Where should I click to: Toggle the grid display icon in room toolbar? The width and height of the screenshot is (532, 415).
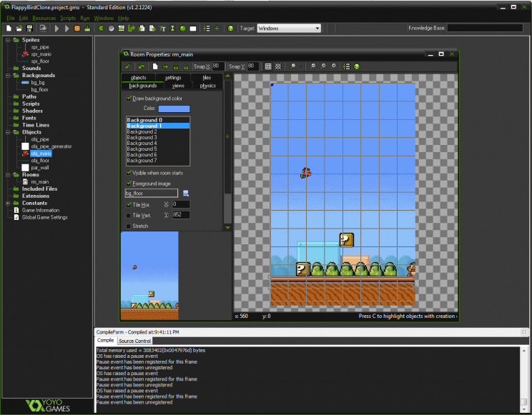click(x=268, y=66)
